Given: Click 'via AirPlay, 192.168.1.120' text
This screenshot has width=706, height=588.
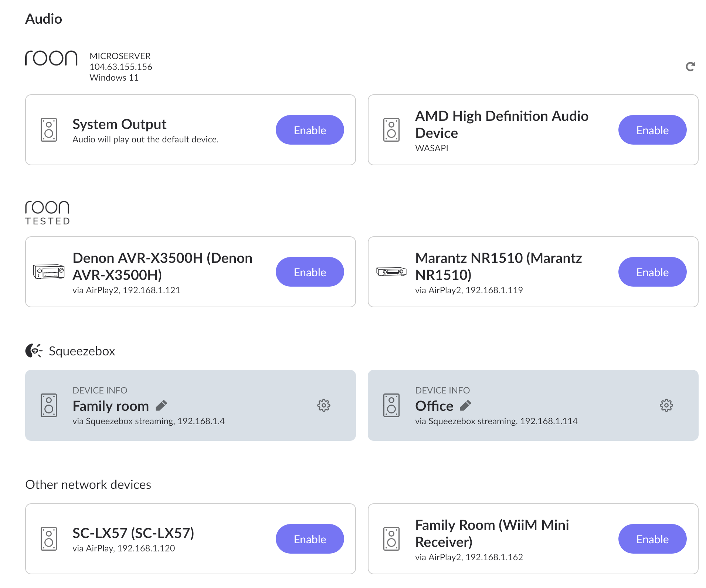Looking at the screenshot, I should coord(124,548).
